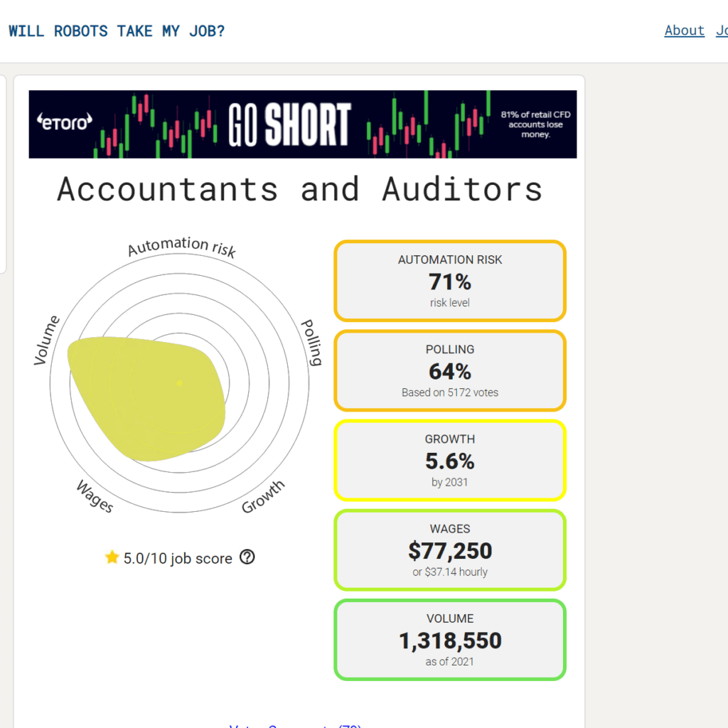Go to Will Robots Take My Job homepage
728x728 pixels.
pos(117,31)
